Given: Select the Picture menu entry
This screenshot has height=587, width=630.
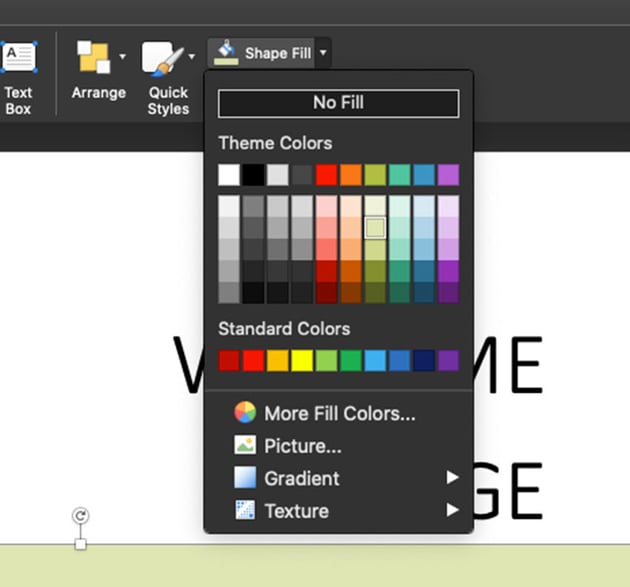Looking at the screenshot, I should coord(302,446).
